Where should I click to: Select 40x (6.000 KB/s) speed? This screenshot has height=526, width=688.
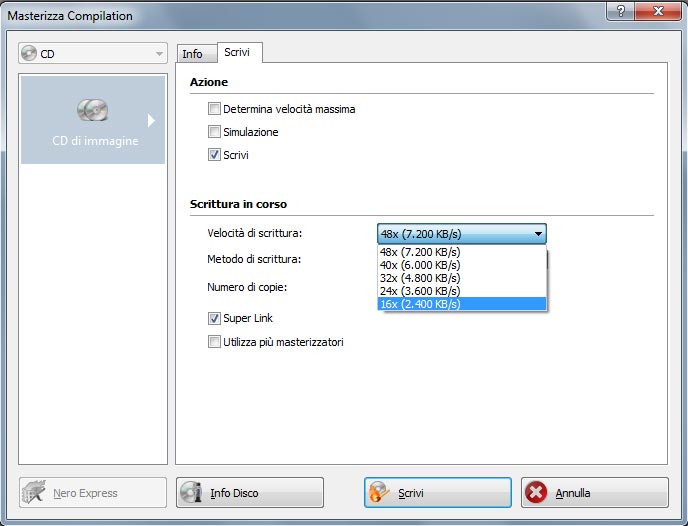462,265
